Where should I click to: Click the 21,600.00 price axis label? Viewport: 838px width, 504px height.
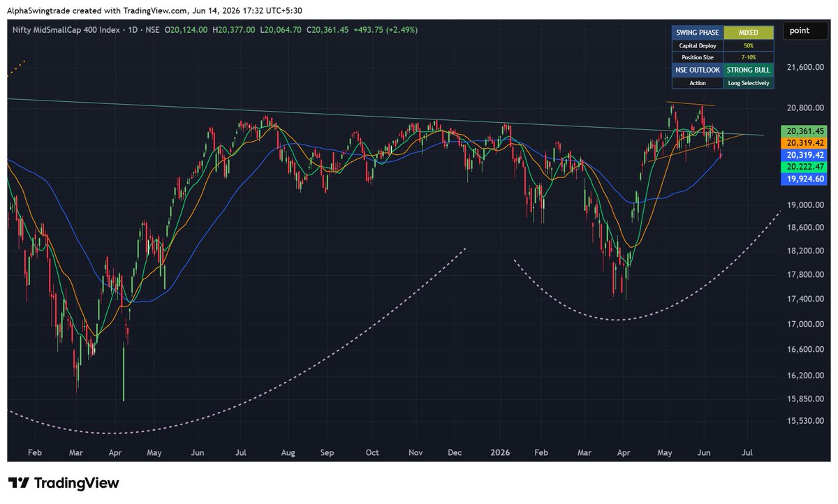pyautogui.click(x=805, y=68)
